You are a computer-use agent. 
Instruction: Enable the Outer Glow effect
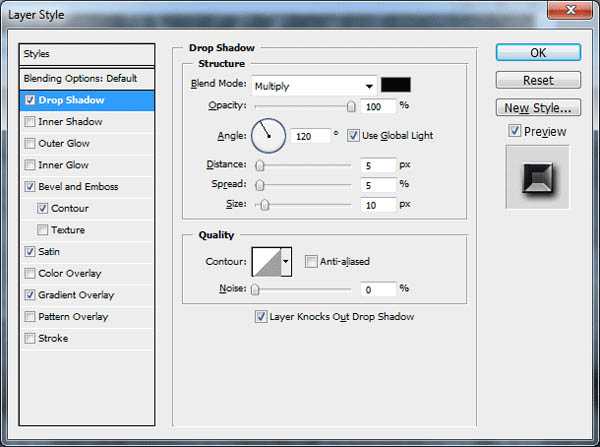(x=30, y=144)
